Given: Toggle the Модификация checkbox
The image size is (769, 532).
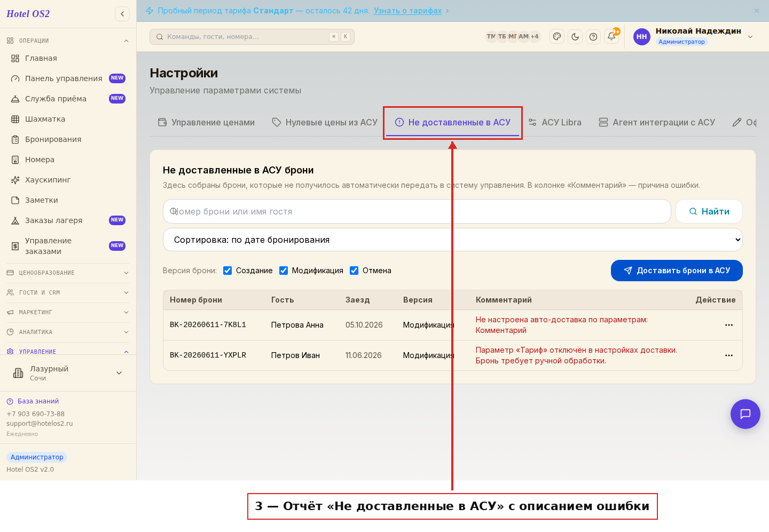Looking at the screenshot, I should [x=284, y=271].
